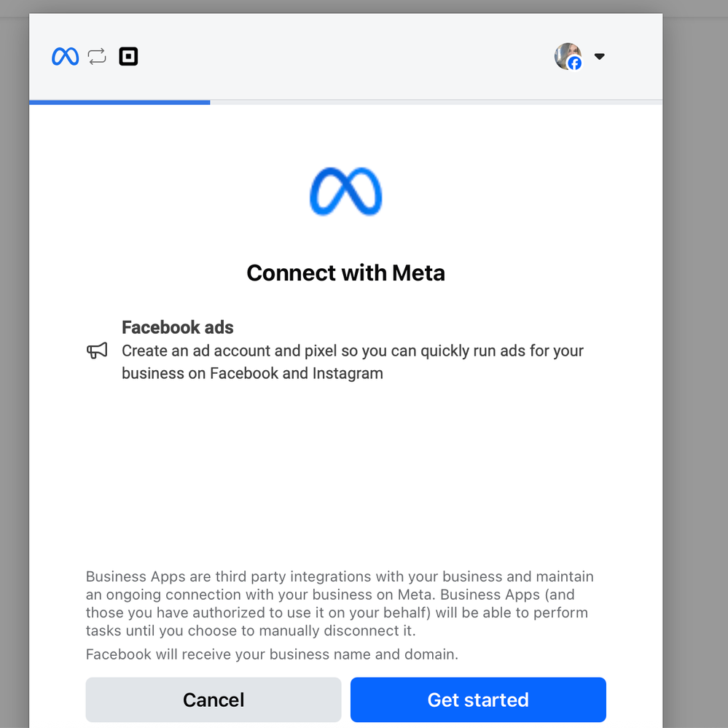This screenshot has width=728, height=728.
Task: Click the large centered Meta logo
Action: pos(345,192)
